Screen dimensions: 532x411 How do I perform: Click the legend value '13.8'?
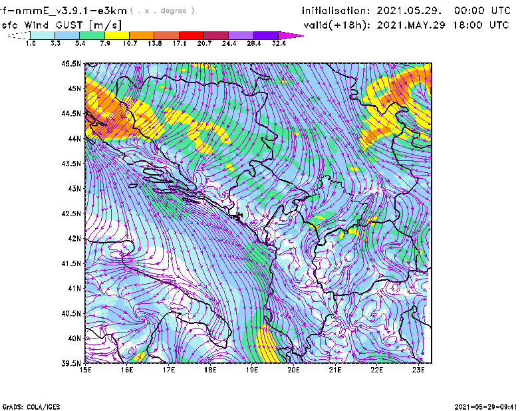click(155, 43)
